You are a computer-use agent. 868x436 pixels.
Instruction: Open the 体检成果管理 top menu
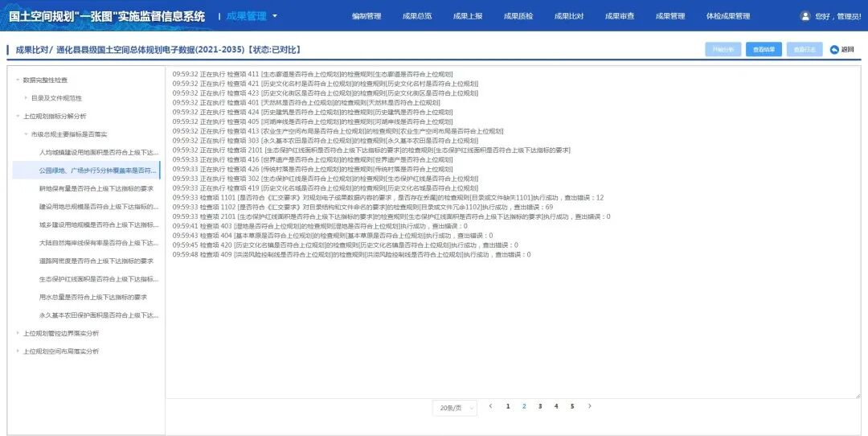point(728,16)
